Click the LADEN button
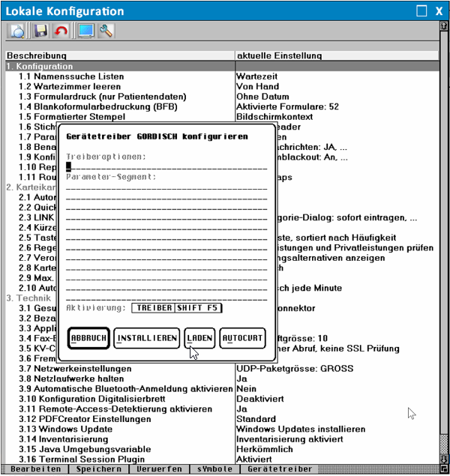Screen dimensions: 450x476 coord(199,338)
